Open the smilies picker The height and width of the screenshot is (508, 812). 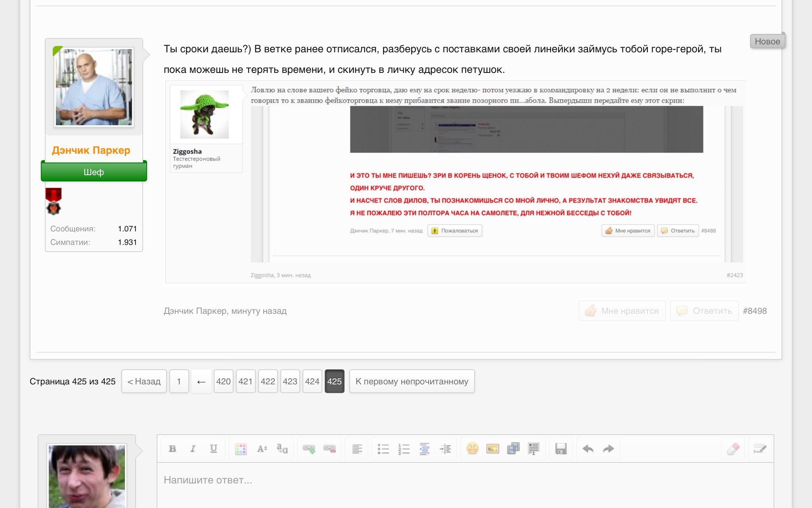472,449
